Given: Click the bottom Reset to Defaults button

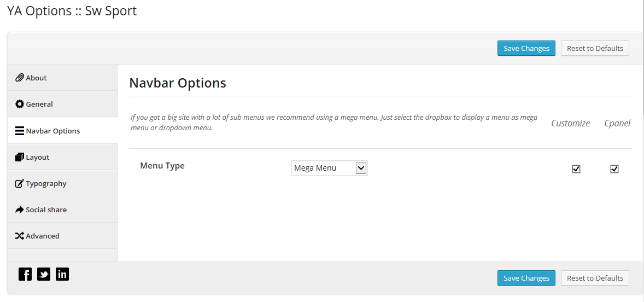Looking at the screenshot, I should coord(595,278).
